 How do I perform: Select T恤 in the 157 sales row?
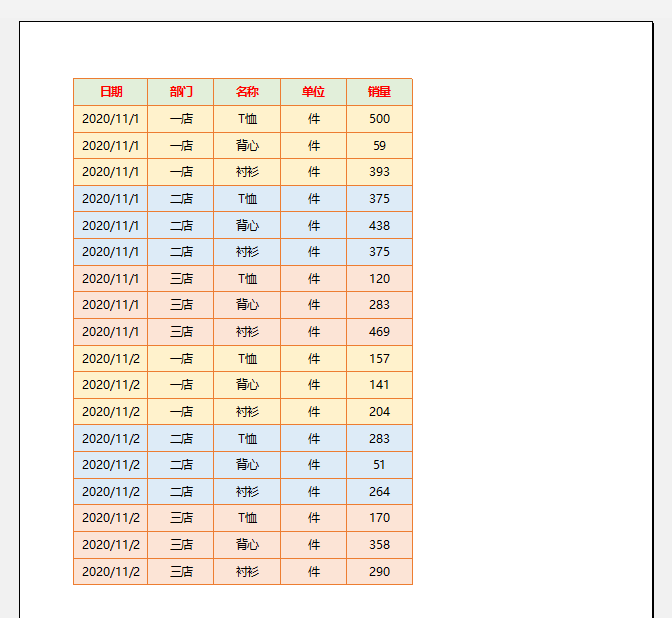pos(247,359)
